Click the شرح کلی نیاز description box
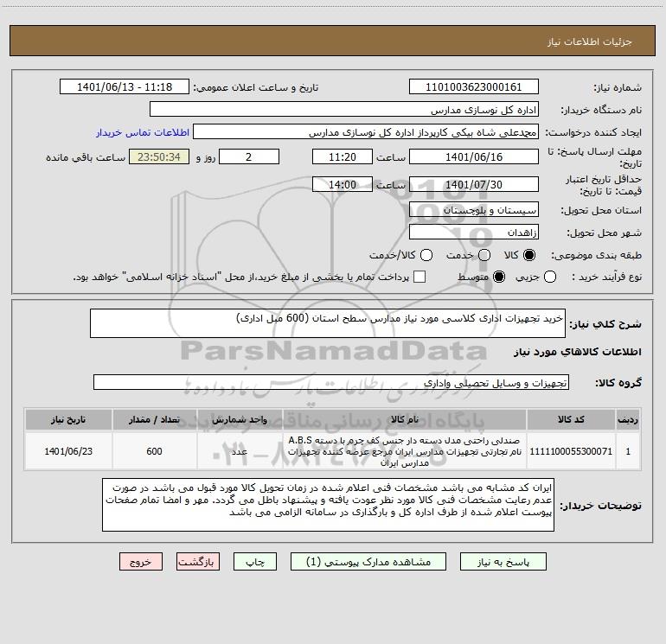 328,323
